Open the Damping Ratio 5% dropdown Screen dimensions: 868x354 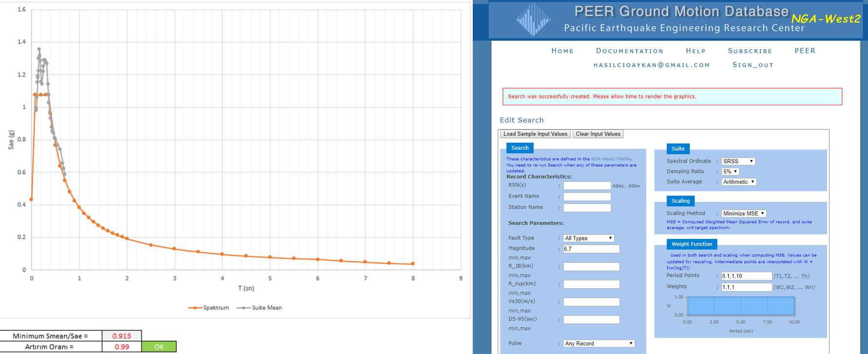(731, 172)
